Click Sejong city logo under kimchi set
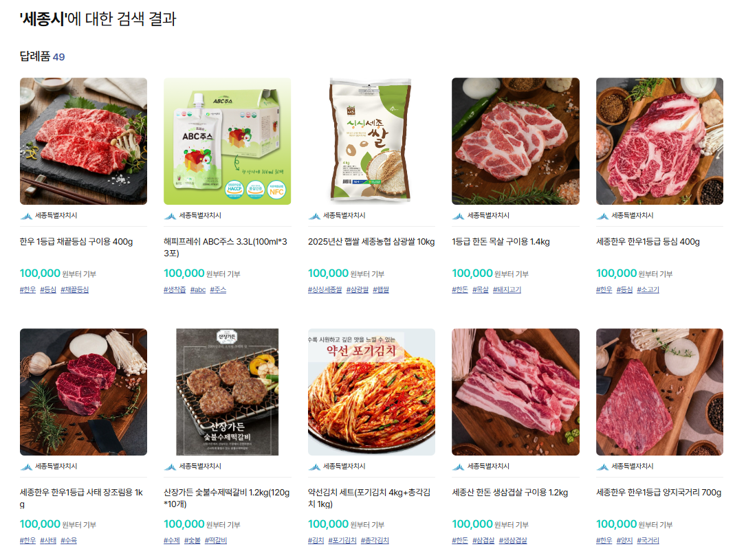The height and width of the screenshot is (560, 735). (x=314, y=467)
